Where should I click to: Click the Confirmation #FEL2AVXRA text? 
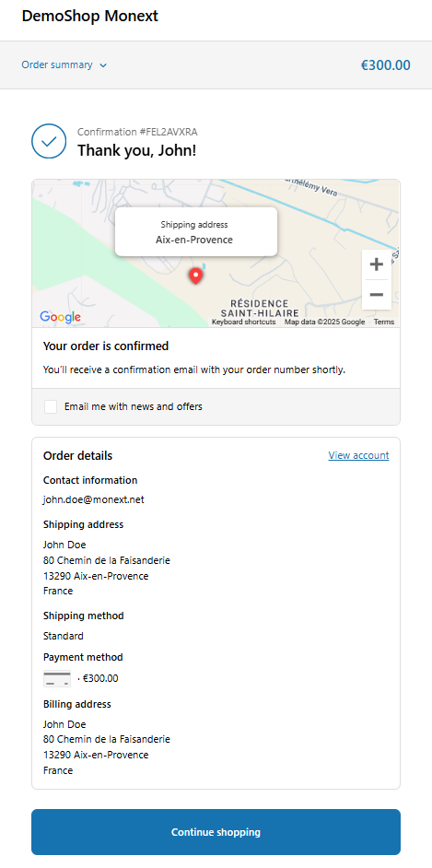(x=137, y=132)
